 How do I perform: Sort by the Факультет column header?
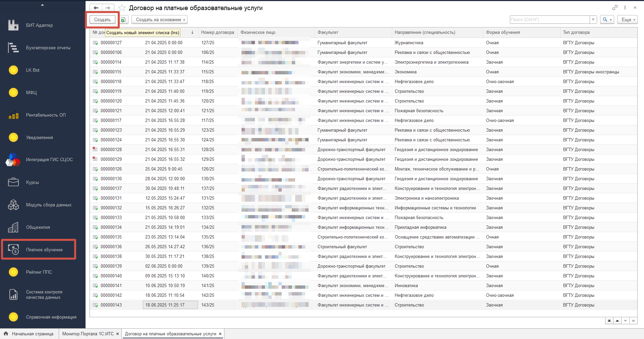353,32
